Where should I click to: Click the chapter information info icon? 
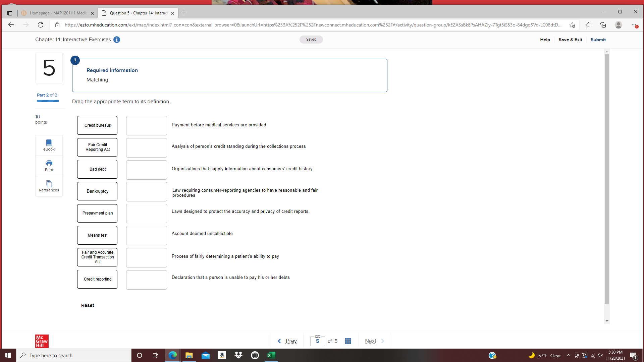[117, 40]
